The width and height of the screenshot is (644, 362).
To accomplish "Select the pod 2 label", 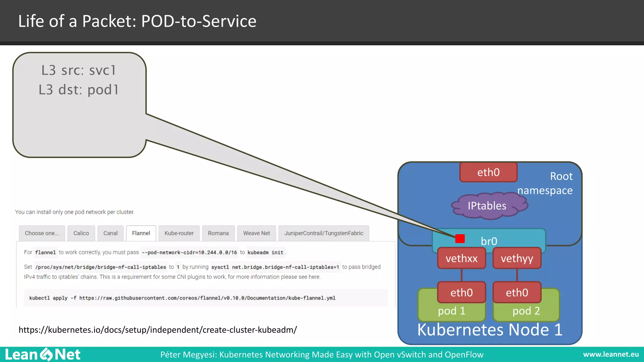I will pos(526,311).
